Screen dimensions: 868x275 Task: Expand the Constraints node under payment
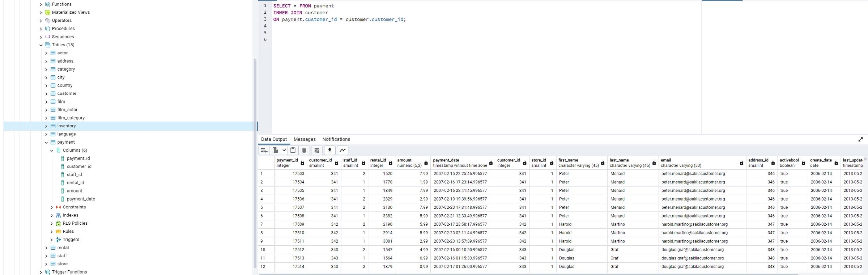[52, 207]
